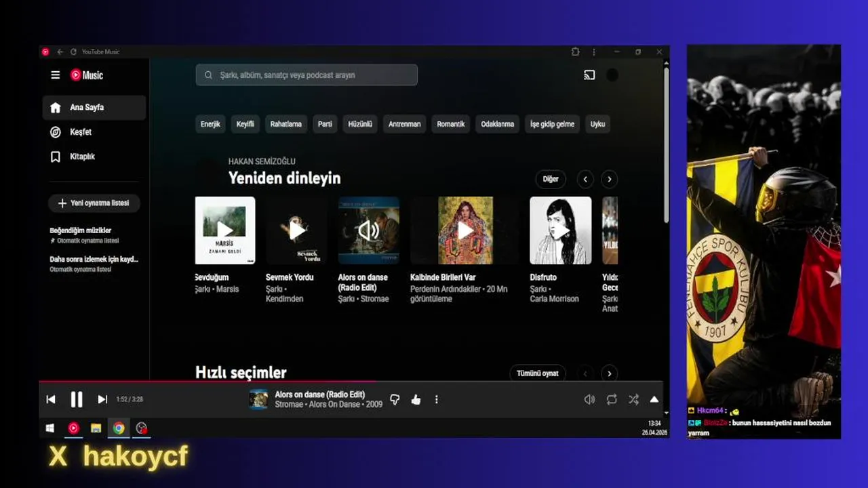
Task: Open the Marsis artist link
Action: (x=228, y=289)
